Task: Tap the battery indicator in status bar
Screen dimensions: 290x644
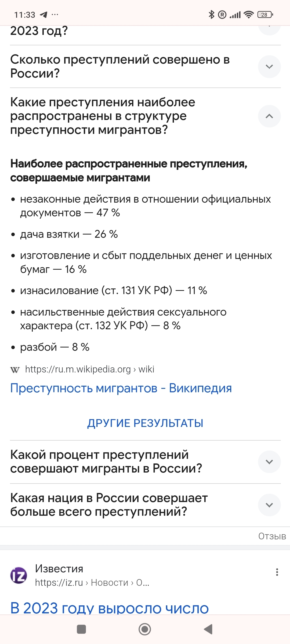Action: click(x=265, y=15)
